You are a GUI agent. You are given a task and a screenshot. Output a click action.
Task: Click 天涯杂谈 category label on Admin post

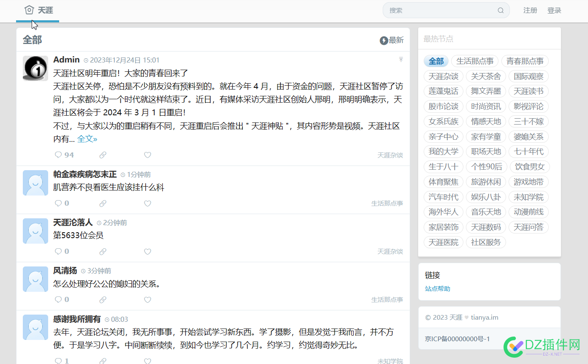[x=390, y=155]
